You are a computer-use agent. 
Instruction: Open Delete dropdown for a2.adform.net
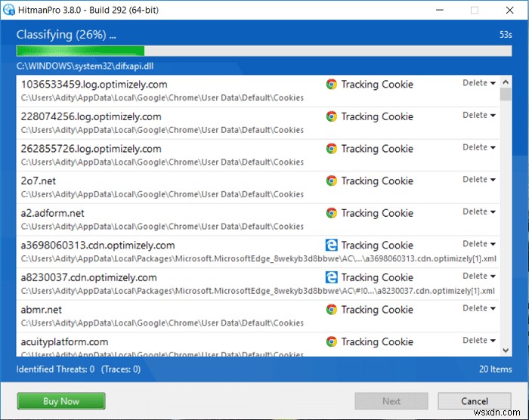pos(478,212)
